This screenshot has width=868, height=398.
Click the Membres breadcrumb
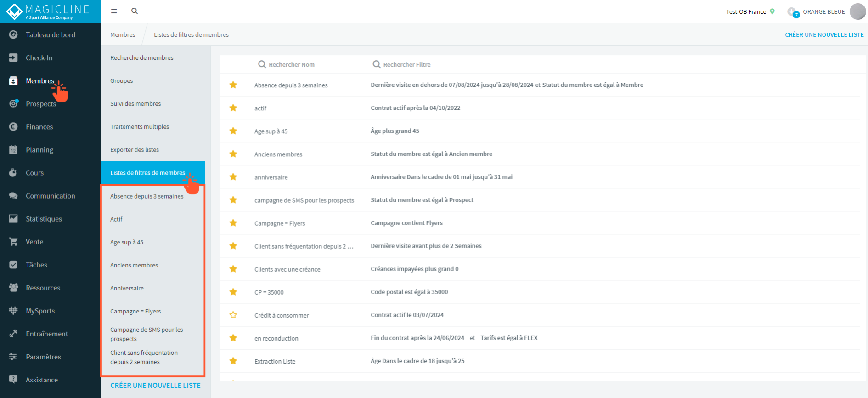(x=123, y=34)
